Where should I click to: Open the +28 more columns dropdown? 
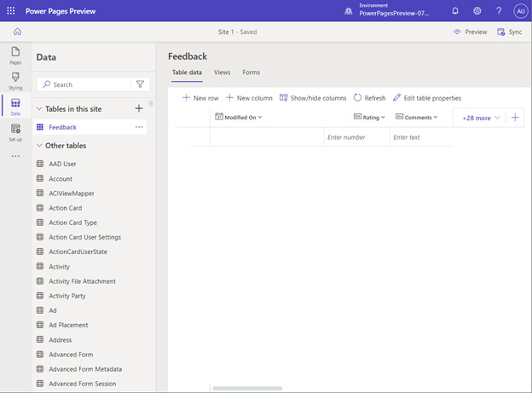478,118
